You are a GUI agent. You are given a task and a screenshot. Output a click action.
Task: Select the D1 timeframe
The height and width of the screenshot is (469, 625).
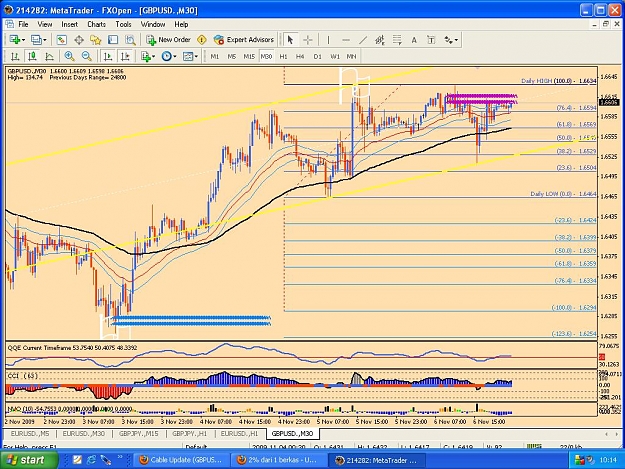tap(318, 57)
